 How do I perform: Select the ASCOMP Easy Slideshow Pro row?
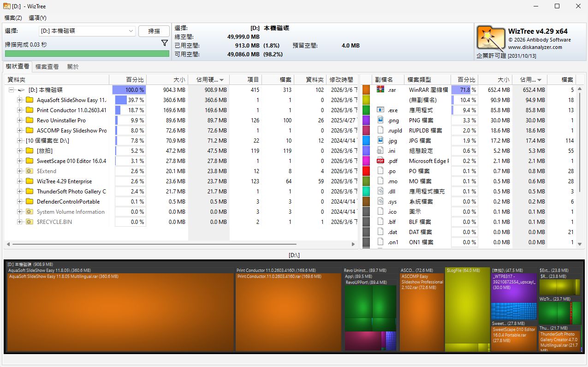coord(181,131)
